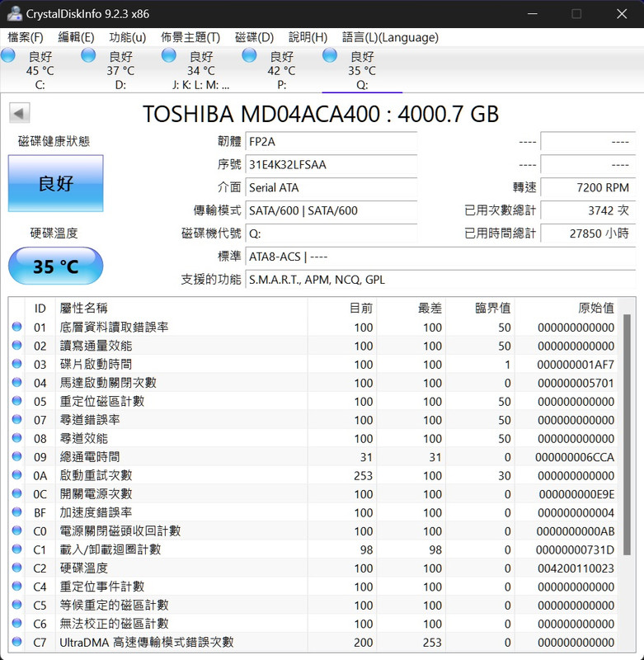Click the status dot for attribute 01
The width and height of the screenshot is (644, 660).
click(x=16, y=326)
